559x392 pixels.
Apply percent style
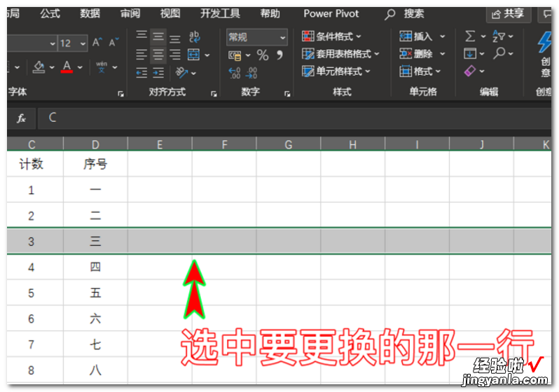point(263,55)
